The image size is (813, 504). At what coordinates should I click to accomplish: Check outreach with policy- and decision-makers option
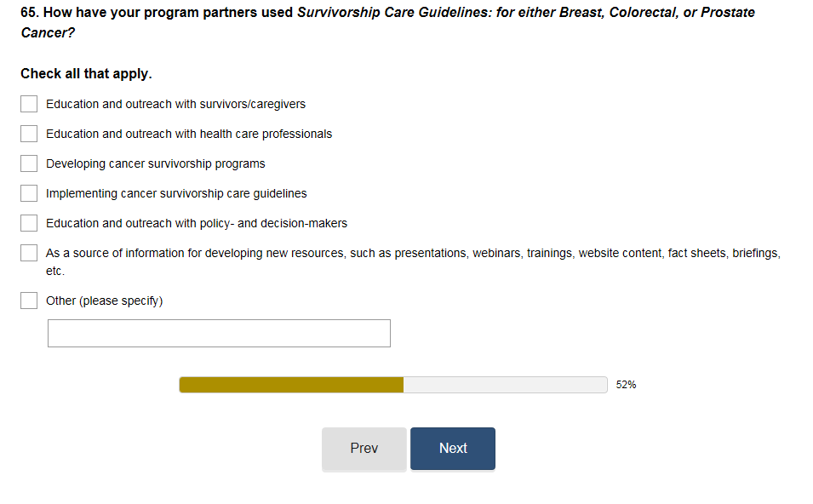[29, 223]
